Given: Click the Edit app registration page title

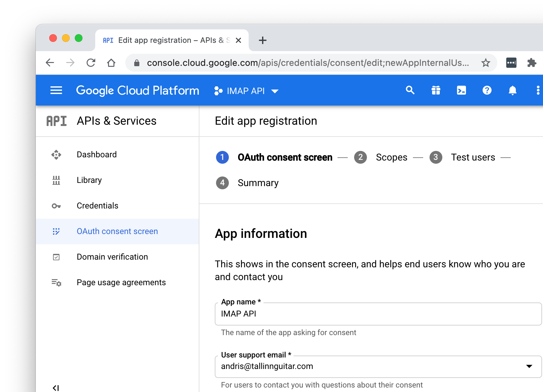Looking at the screenshot, I should pyautogui.click(x=266, y=121).
